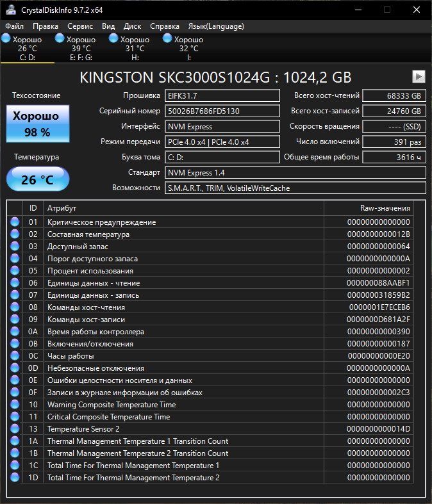The image size is (432, 504).
Task: Open the Диск menu
Action: (132, 26)
